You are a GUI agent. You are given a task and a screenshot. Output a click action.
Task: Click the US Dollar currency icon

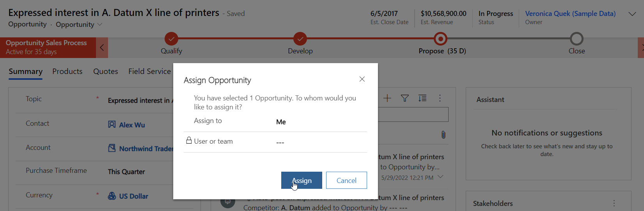coord(112,196)
